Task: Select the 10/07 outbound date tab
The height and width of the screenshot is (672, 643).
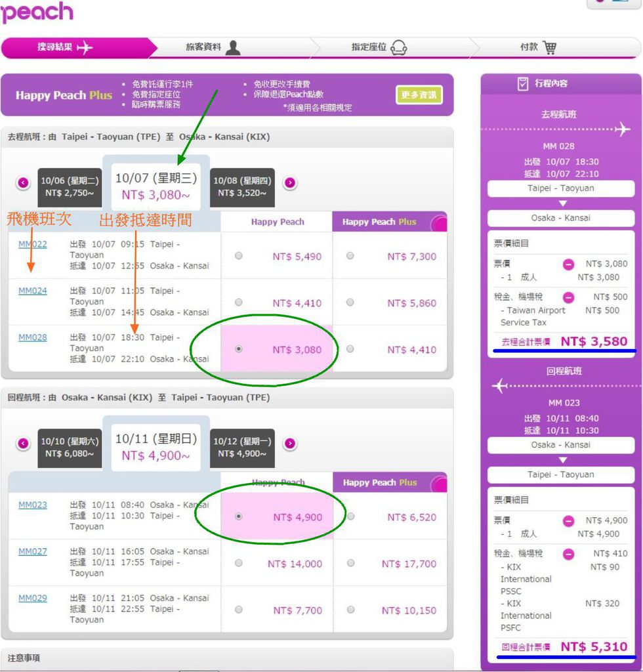Action: click(156, 186)
